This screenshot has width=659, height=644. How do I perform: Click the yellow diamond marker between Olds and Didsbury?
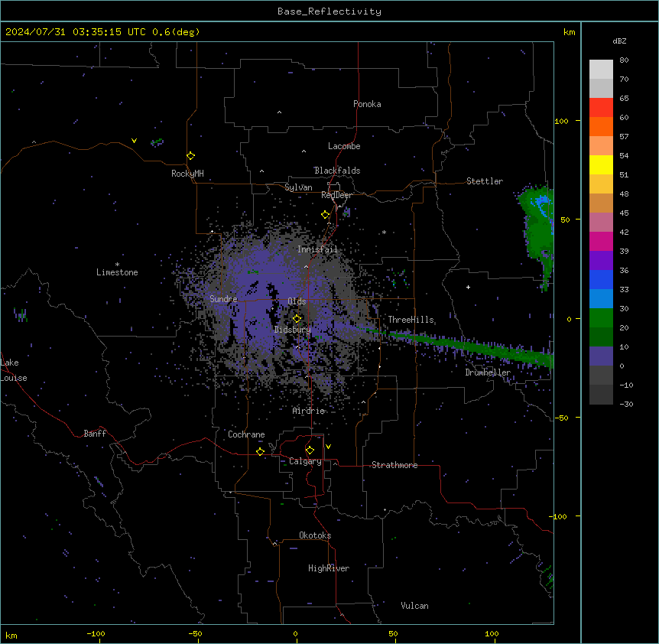pos(297,319)
